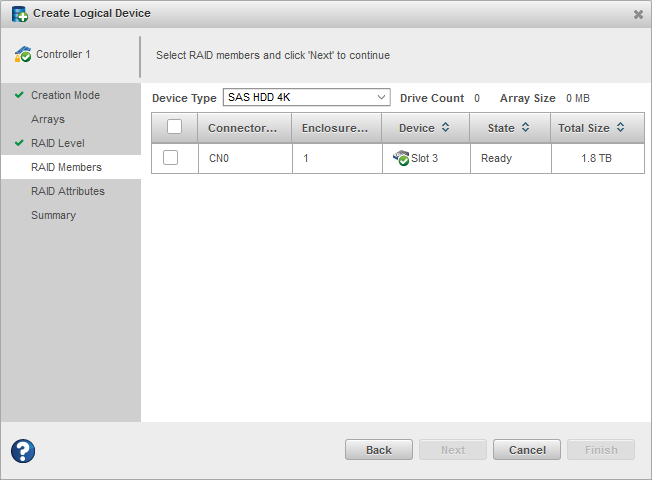Select the Arrays step in sidebar
Screen dimensions: 652x480
coord(48,119)
